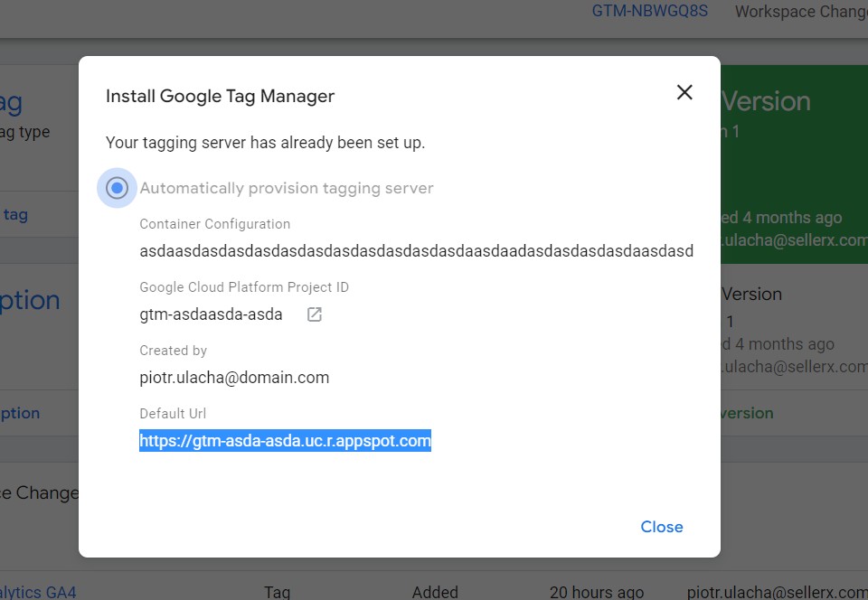The height and width of the screenshot is (600, 868).
Task: Click '4 months ago' text under white Version section
Action: coord(785,344)
